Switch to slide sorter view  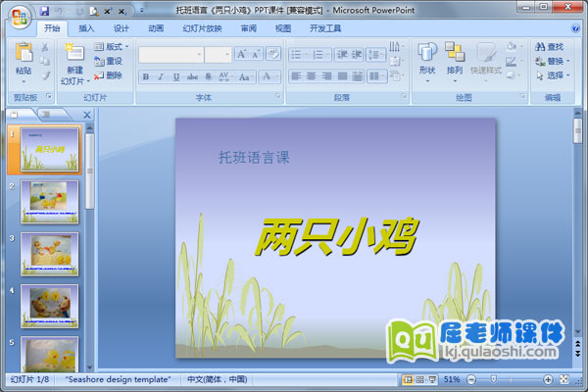click(420, 379)
